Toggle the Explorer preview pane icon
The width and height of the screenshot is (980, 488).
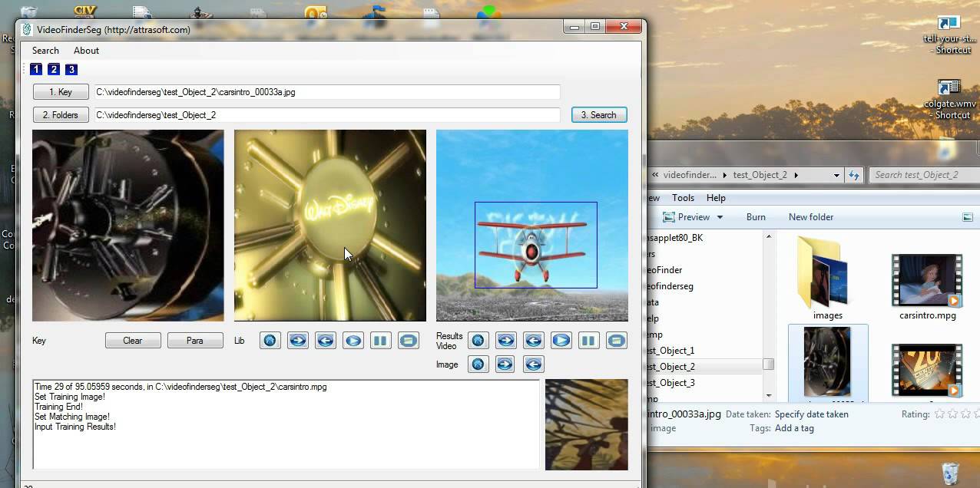968,217
